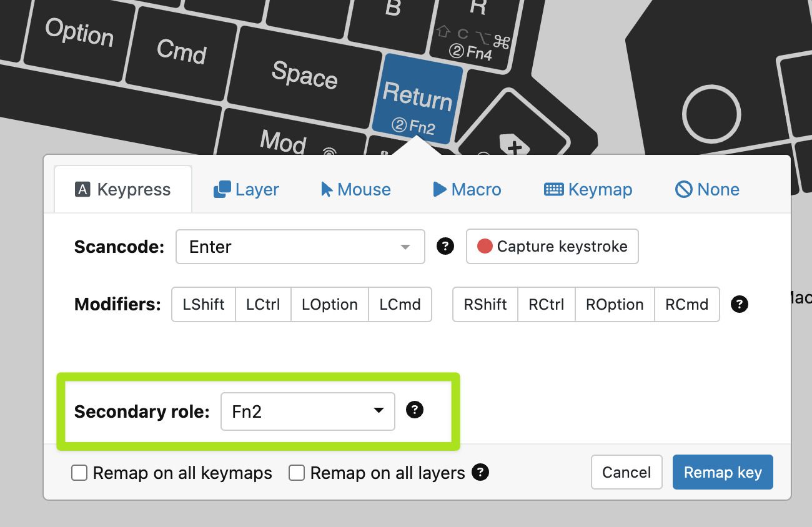
Task: Enable the RCmd modifier
Action: click(687, 304)
